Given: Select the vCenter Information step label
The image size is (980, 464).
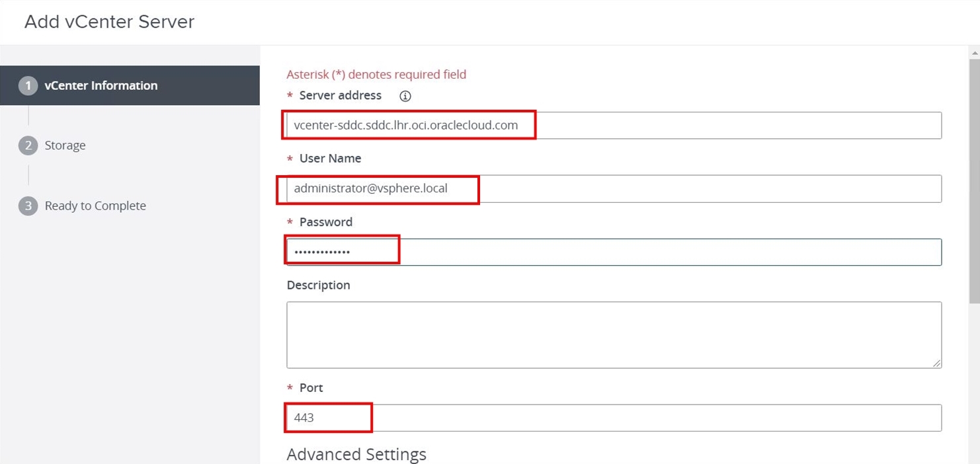Looking at the screenshot, I should click(x=101, y=85).
